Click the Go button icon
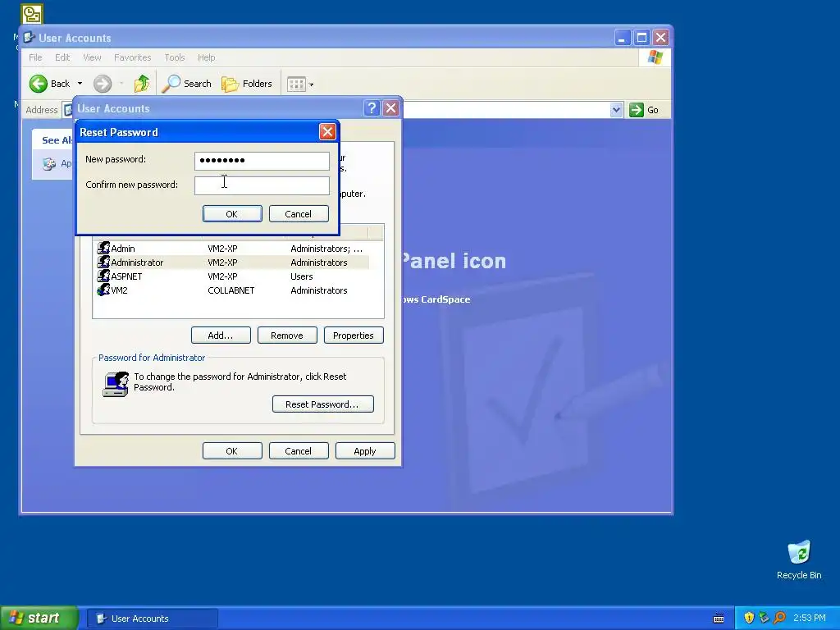 point(636,110)
